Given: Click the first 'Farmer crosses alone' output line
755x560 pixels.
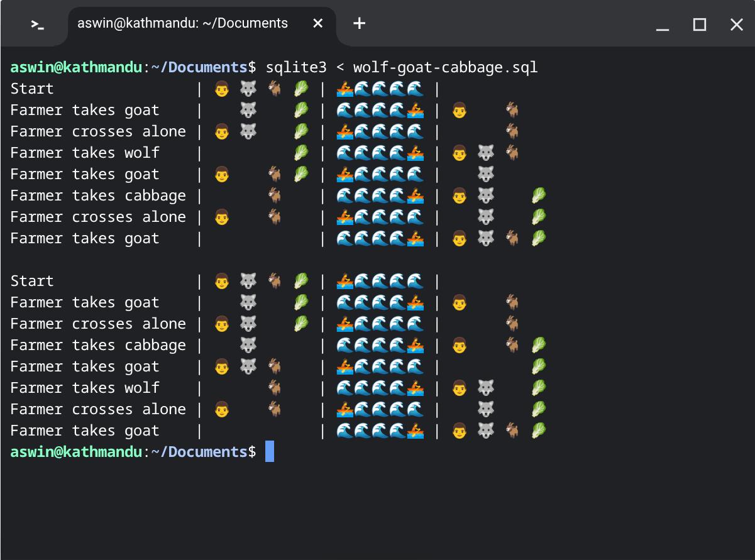Looking at the screenshot, I should click(x=98, y=131).
